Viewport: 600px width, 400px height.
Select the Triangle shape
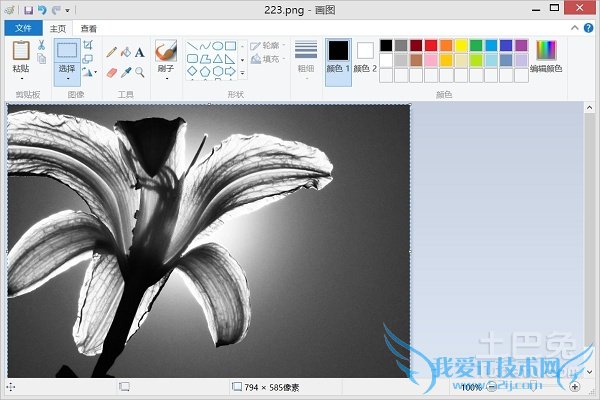[218, 59]
